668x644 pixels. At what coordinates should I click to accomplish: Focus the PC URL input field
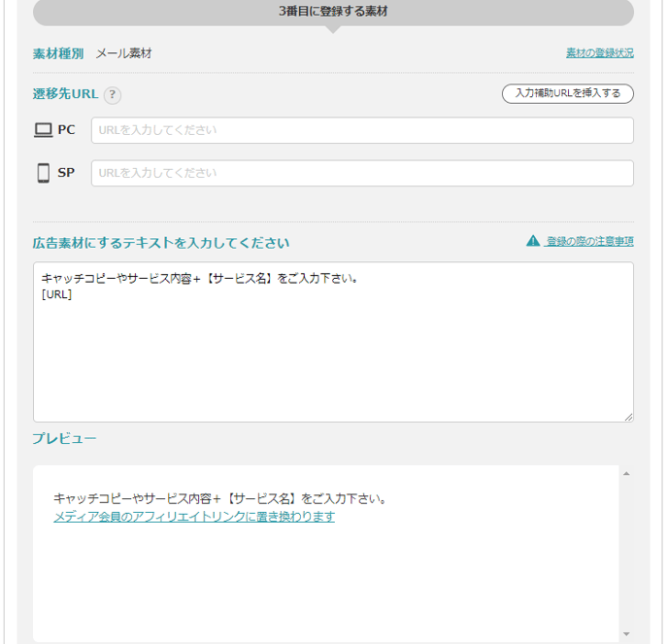click(362, 130)
